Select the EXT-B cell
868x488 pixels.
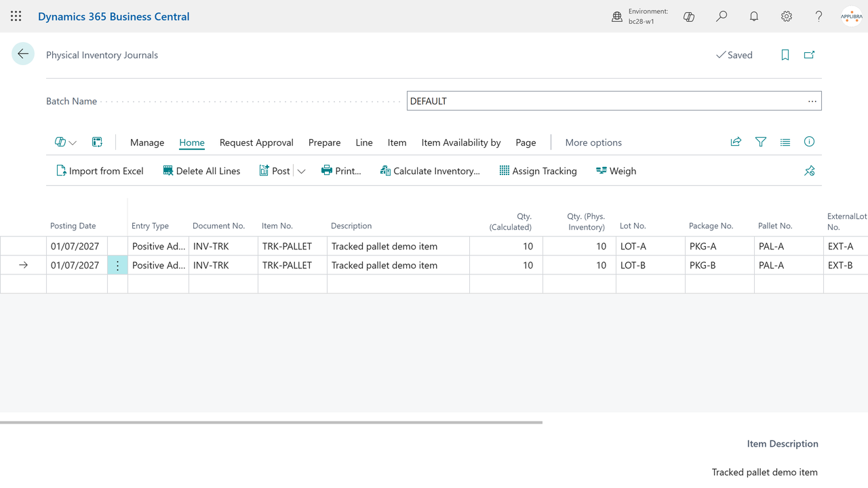pos(846,265)
